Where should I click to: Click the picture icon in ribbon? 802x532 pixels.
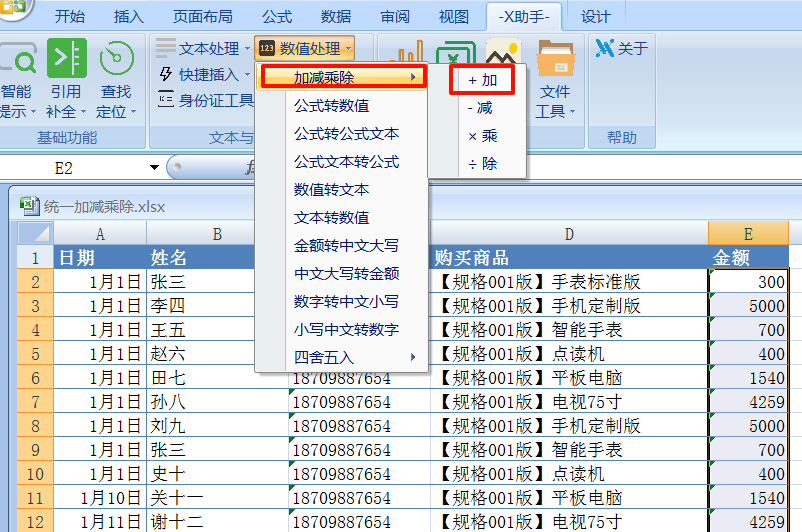(503, 51)
